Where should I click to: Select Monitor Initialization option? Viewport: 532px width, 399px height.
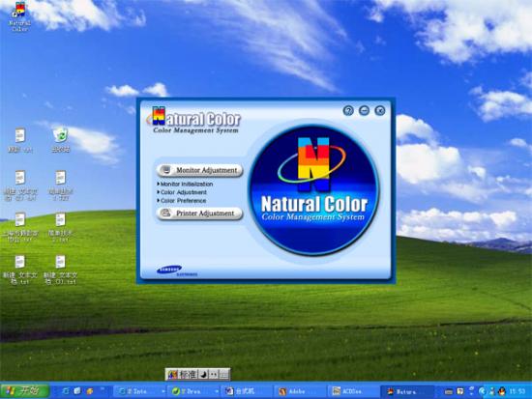186,184
